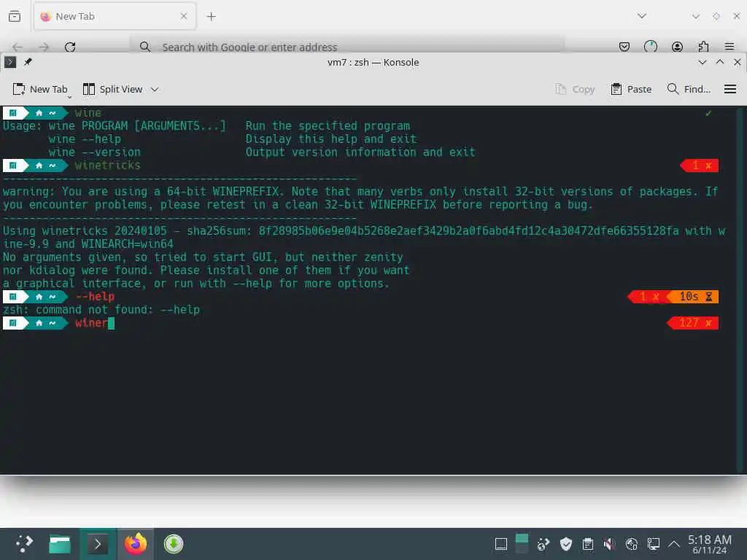Close the Firefox New Tab tab
The width and height of the screenshot is (747, 560).
(x=184, y=16)
